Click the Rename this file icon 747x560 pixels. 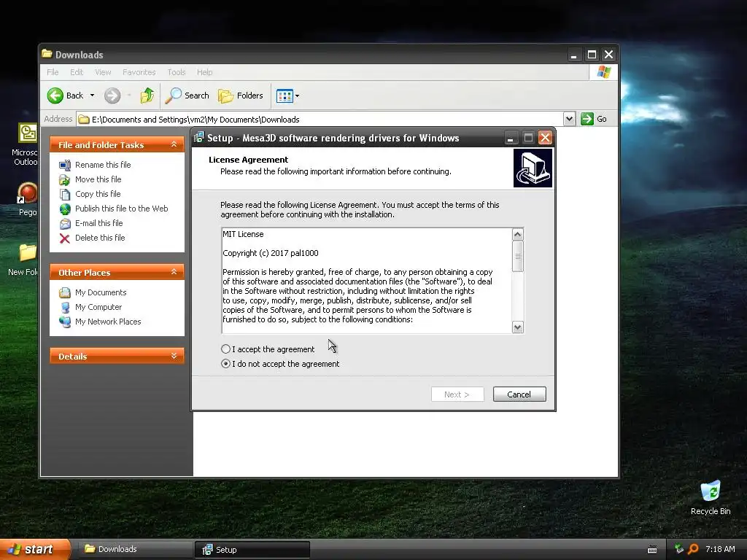click(65, 166)
